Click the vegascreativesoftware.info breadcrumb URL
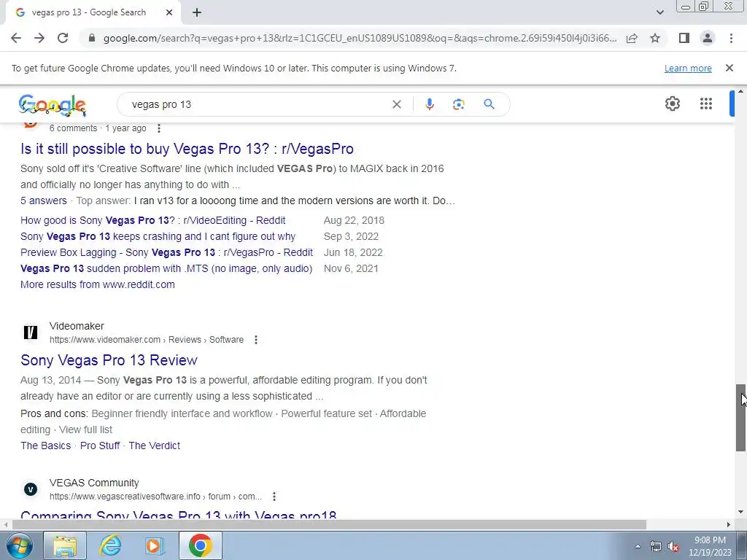 155,496
